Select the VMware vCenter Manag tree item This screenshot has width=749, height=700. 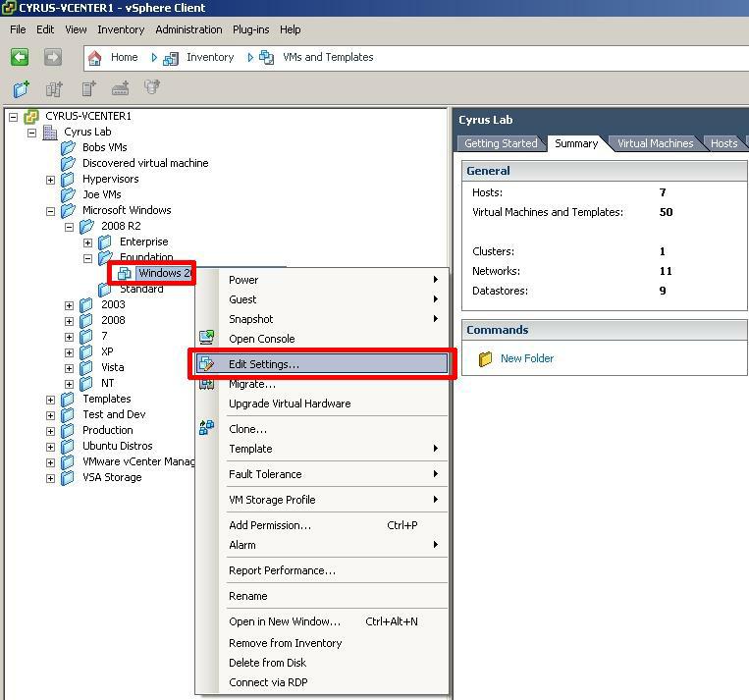(138, 461)
